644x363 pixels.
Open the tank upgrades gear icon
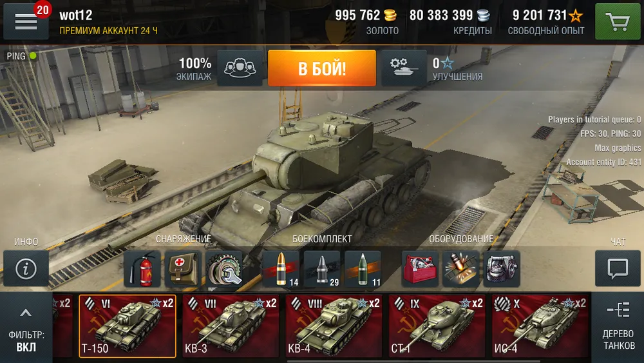tap(404, 68)
